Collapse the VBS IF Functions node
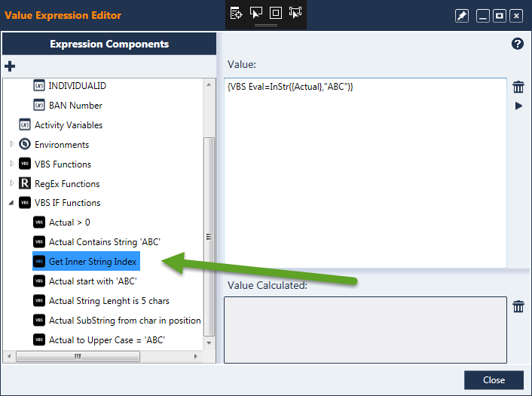532x396 pixels. [x=11, y=203]
